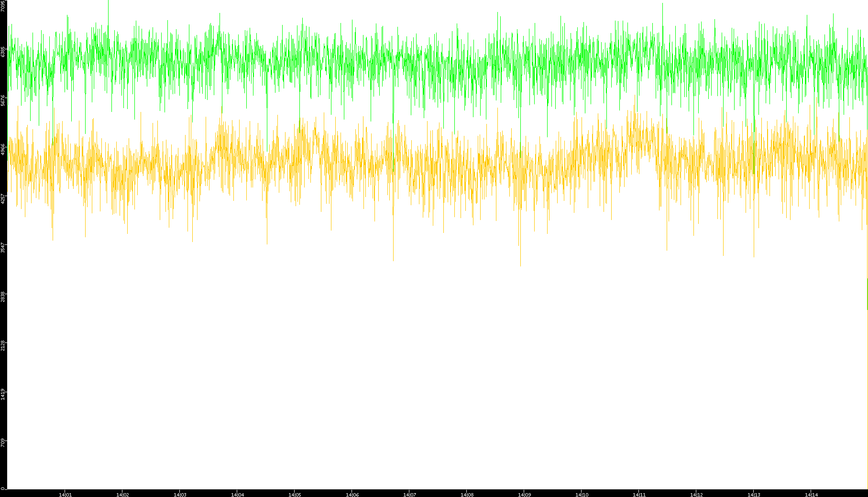Select the 14:14 time label
Screen dimensions: 868x497
point(811,494)
